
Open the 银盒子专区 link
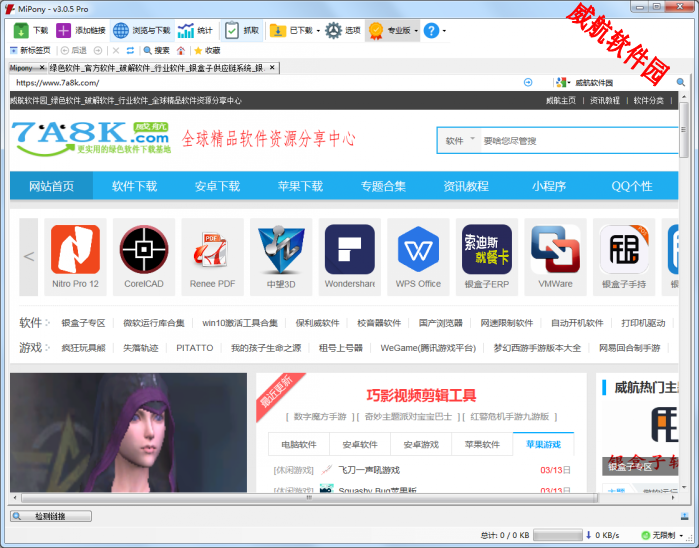click(83, 323)
